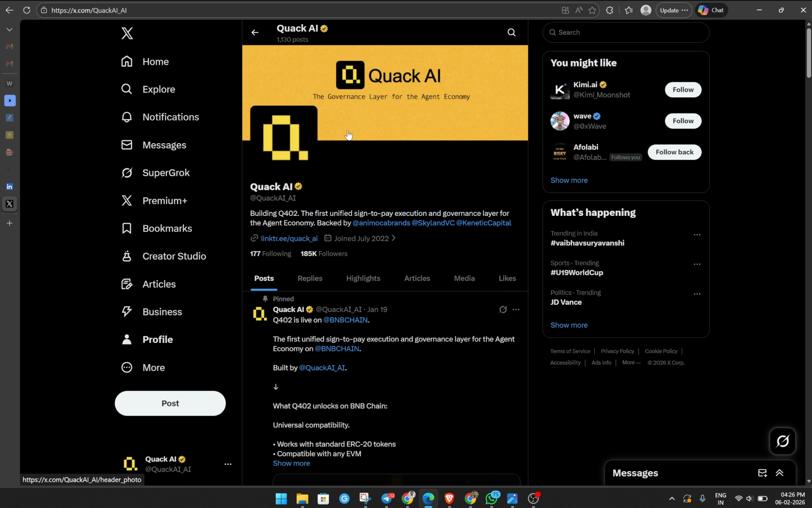Switch to the Media tab
This screenshot has height=508, width=812.
[x=464, y=279]
